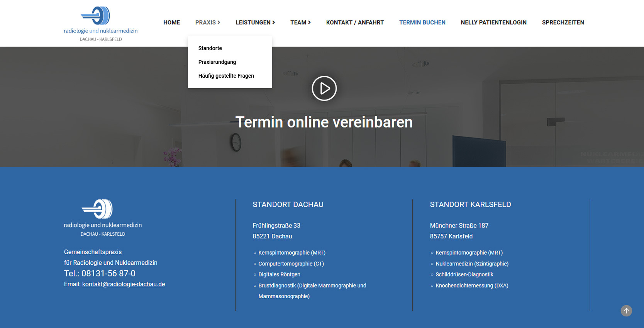This screenshot has height=328, width=644.
Task: Click the Termin online vereinbaren heading
Action: click(x=324, y=122)
